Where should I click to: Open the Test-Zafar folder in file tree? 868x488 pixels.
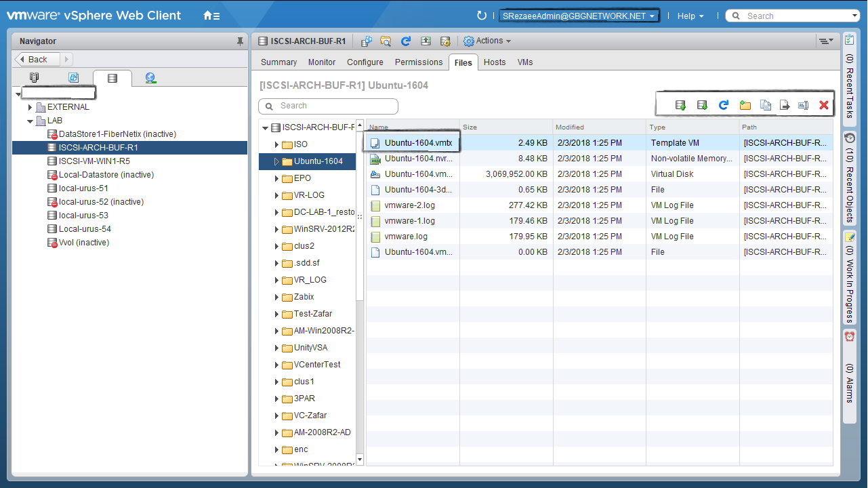pyautogui.click(x=313, y=314)
